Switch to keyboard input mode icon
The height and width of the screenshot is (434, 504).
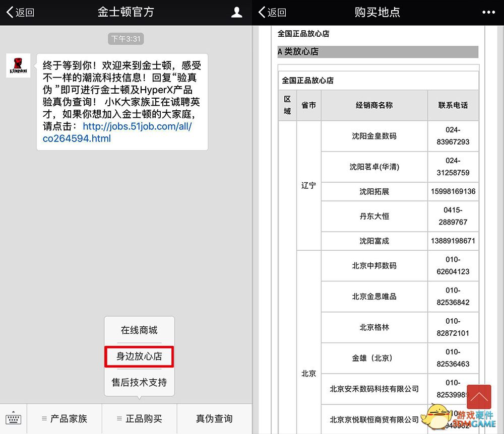coord(13,418)
